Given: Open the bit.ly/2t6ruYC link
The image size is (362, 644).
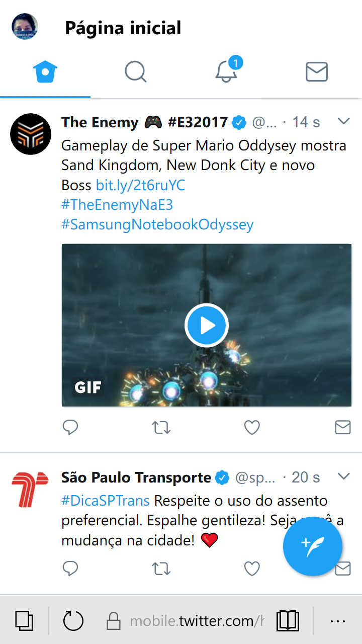Looking at the screenshot, I should click(x=141, y=186).
